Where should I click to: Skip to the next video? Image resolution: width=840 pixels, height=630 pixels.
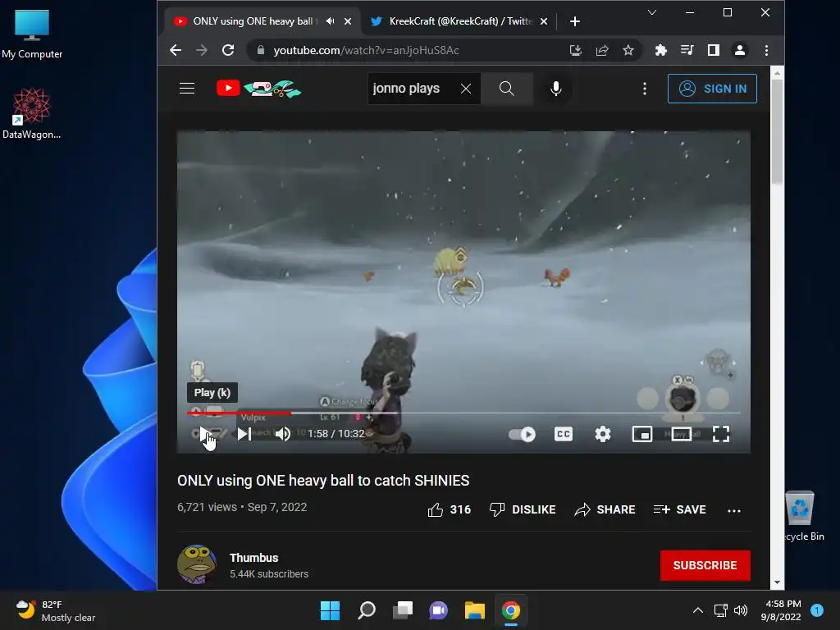(244, 434)
